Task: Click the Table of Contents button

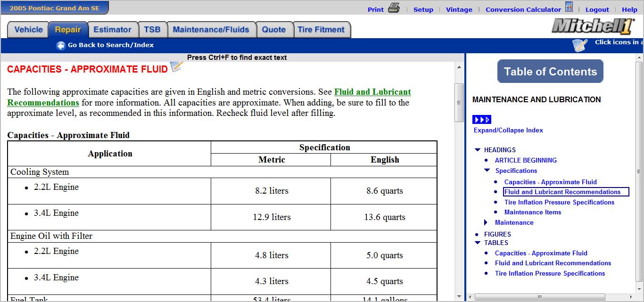Action: (550, 72)
